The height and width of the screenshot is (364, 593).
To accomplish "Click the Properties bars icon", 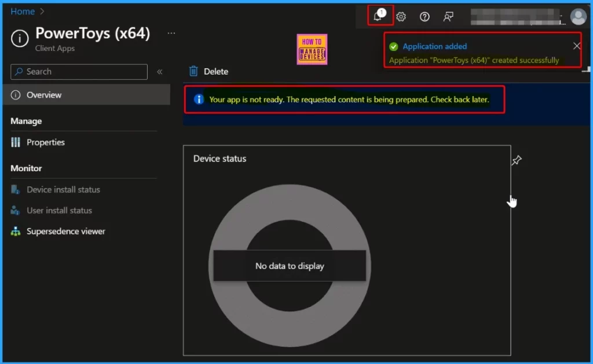I will (x=16, y=142).
